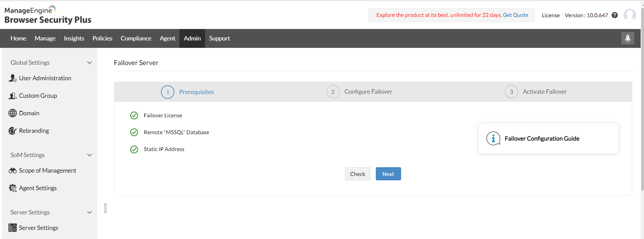
Task: Click the 'Failover Server' page heading
Action: [x=136, y=63]
